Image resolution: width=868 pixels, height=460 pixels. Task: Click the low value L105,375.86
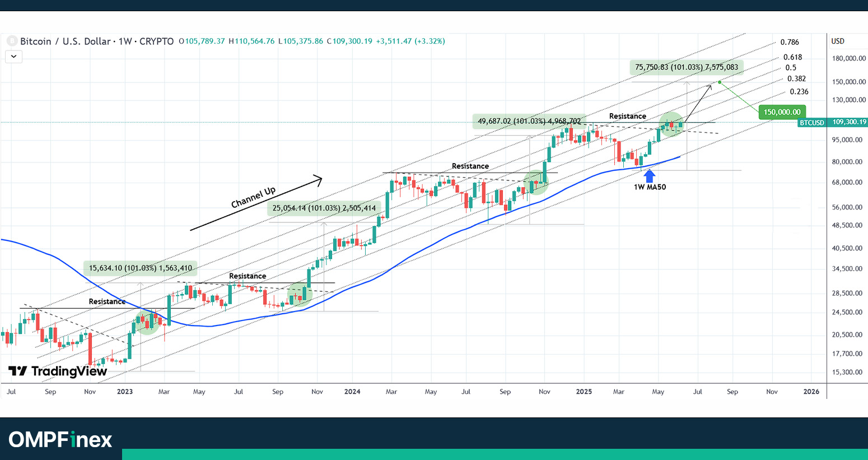[x=300, y=41]
